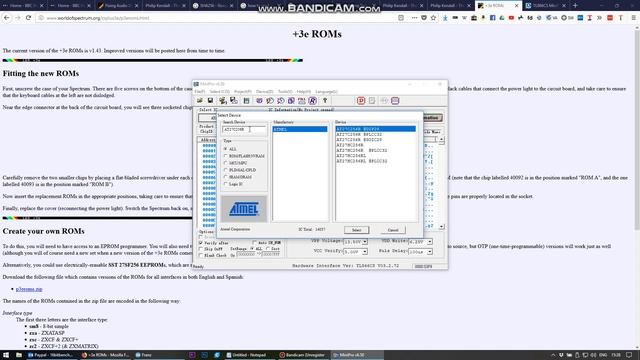
Task: Open the Pulse Delay dropdown
Action: click(430, 252)
